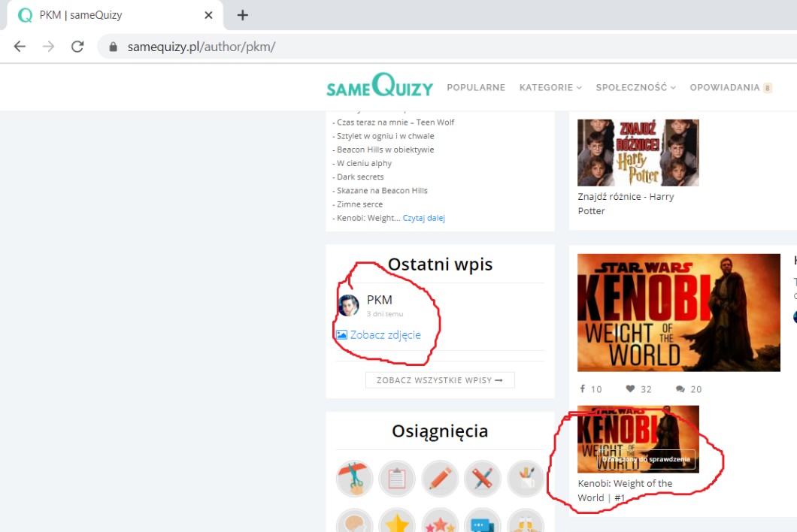Reload the page with browser refresh button
This screenshot has width=797, height=532.
pyautogui.click(x=77, y=47)
